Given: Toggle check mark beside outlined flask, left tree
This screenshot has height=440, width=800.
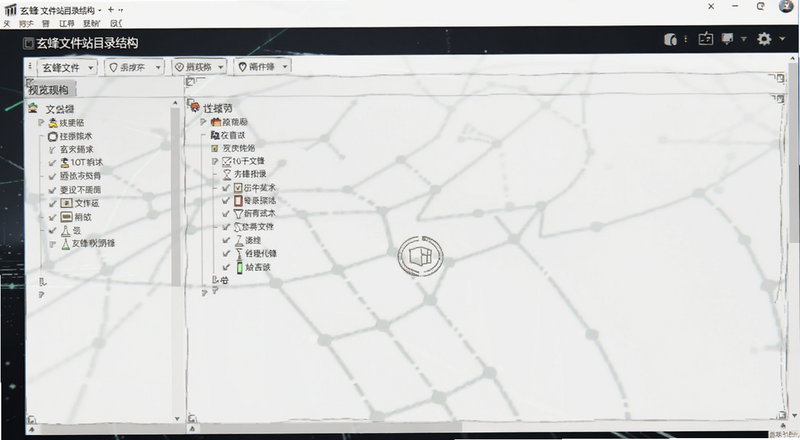Looking at the screenshot, I should [52, 230].
